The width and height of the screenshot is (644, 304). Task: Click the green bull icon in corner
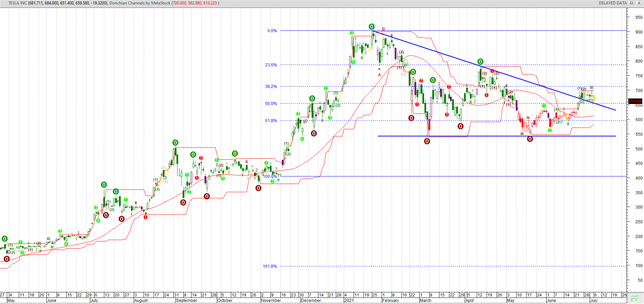tap(635, 298)
